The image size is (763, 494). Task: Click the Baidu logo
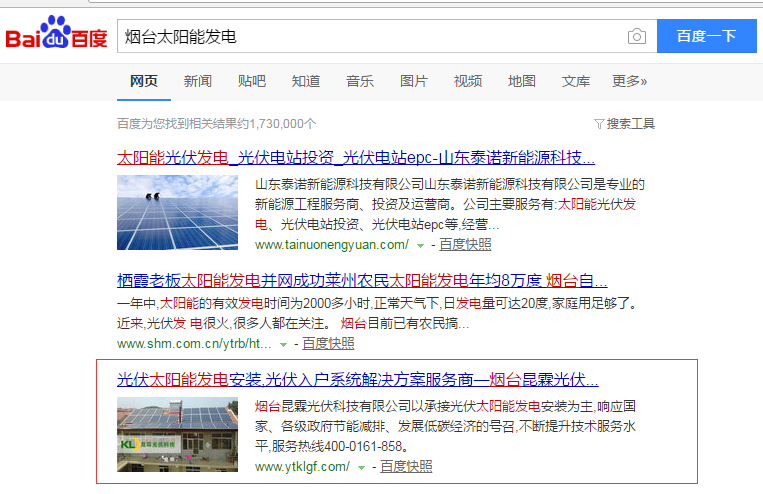click(x=56, y=36)
